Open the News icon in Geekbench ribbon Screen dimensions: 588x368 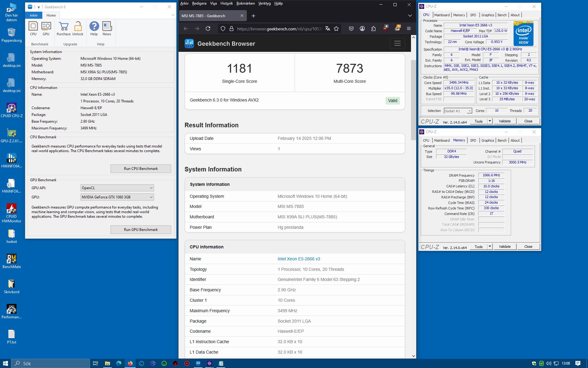coord(107,29)
